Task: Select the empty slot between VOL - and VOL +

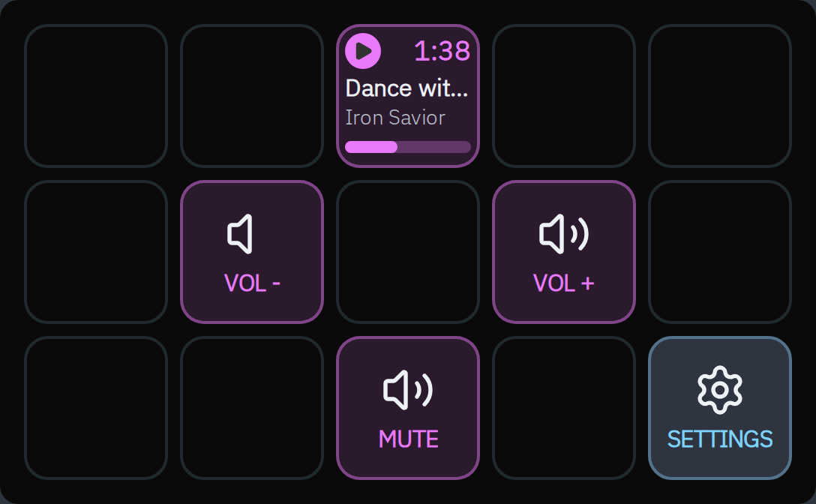Action: (x=408, y=252)
